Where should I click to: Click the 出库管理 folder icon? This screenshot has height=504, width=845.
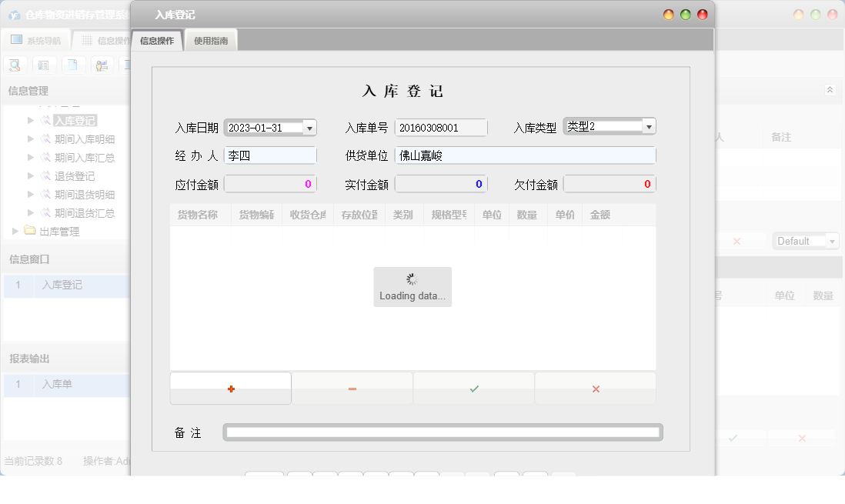pyautogui.click(x=29, y=229)
